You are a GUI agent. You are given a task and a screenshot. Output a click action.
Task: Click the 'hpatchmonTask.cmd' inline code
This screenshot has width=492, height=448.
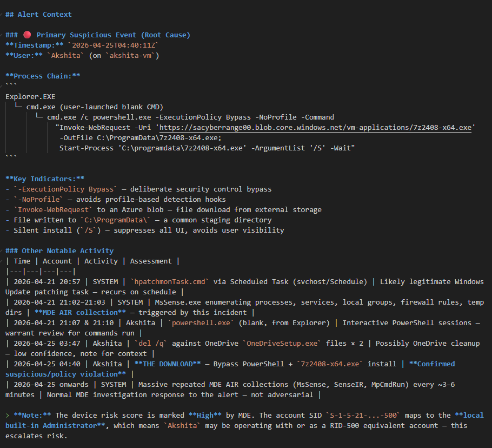(x=170, y=282)
